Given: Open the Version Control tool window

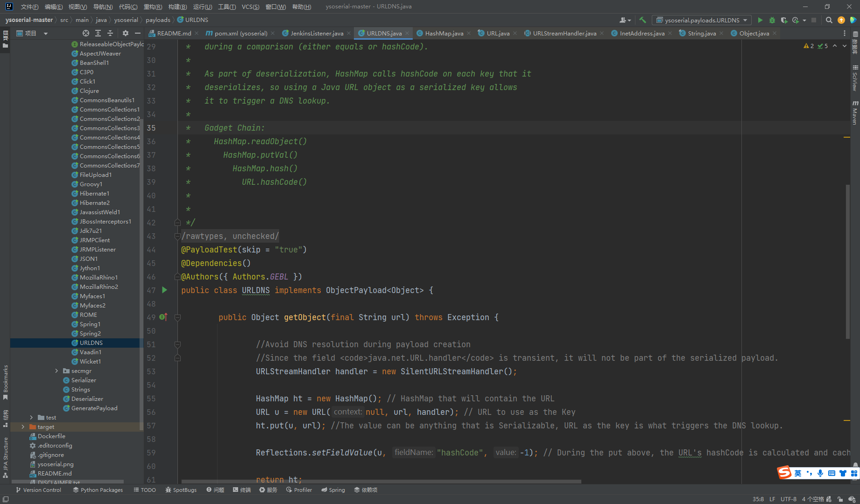Looking at the screenshot, I should (38, 490).
